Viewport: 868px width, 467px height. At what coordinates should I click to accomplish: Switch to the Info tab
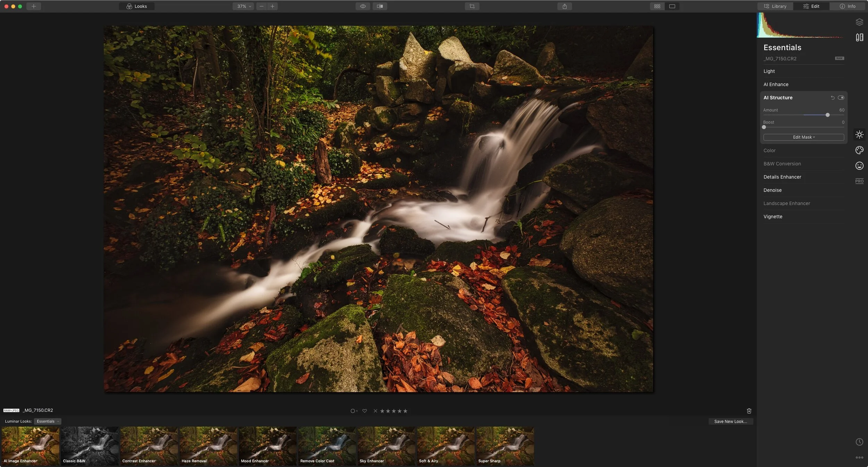848,6
